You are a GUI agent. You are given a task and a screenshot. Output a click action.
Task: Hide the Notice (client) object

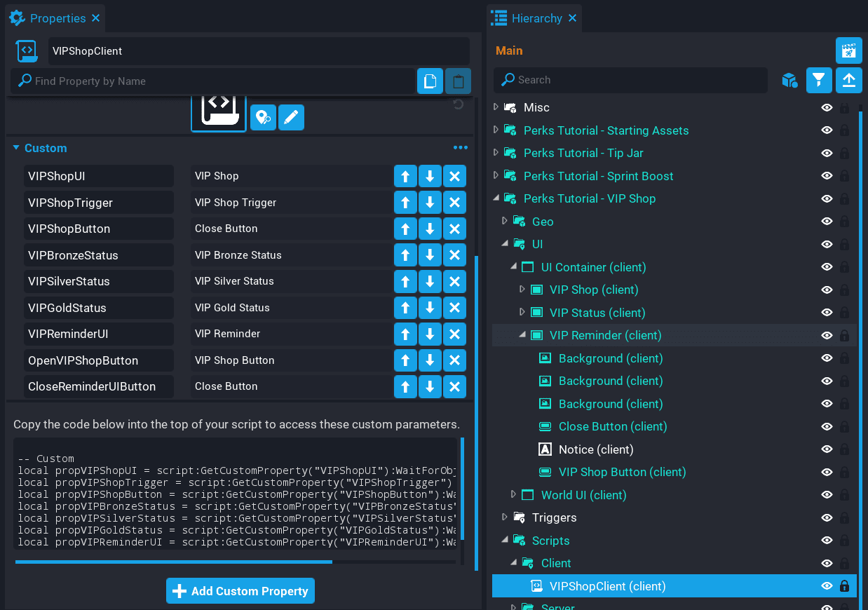(827, 449)
